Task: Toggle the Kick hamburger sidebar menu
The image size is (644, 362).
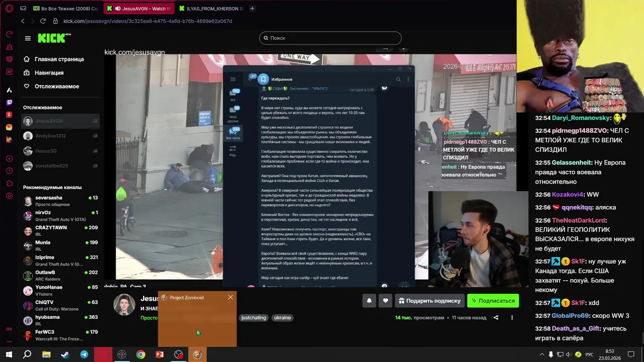Action: (28, 38)
